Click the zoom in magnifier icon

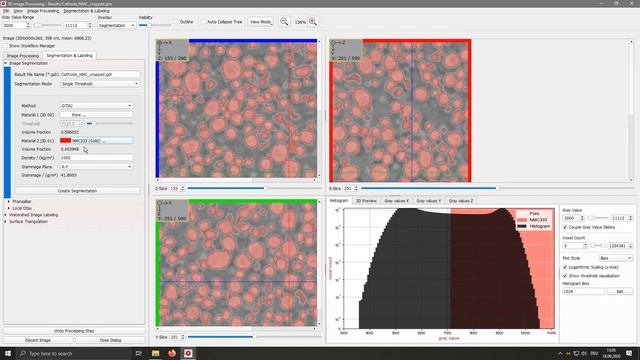(313, 22)
